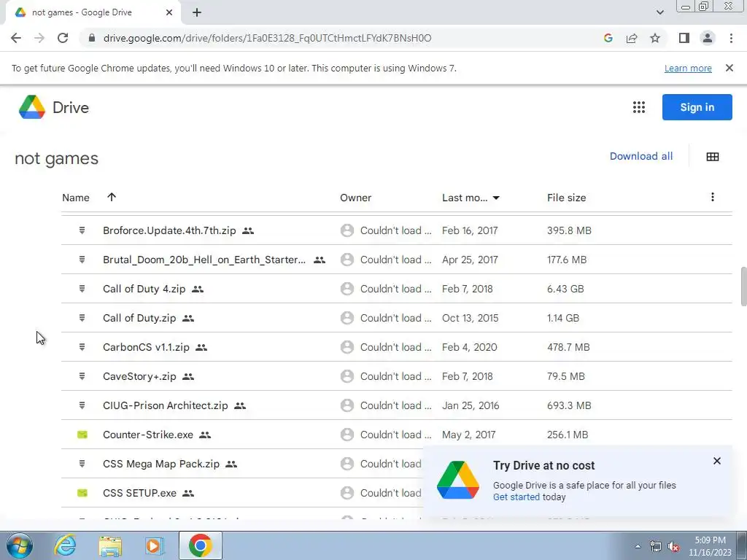The width and height of the screenshot is (747, 560).
Task: Click the exe icon for CSS SETUP.exe
Action: [x=82, y=493]
